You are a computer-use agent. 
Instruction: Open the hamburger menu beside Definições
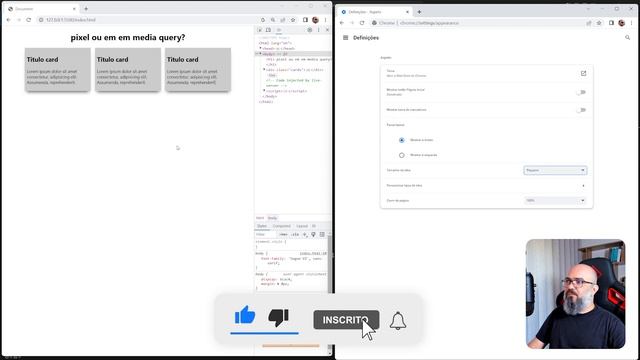tap(345, 38)
